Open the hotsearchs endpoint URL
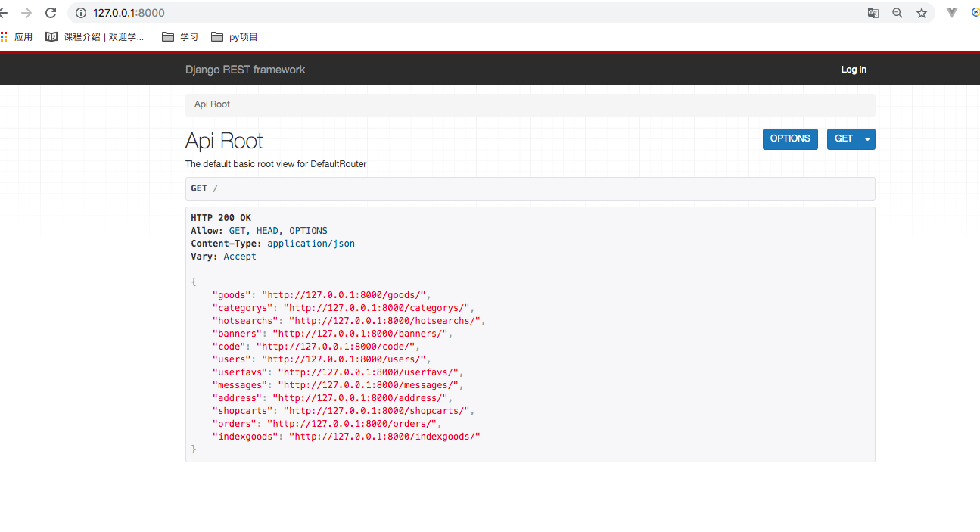 point(385,321)
